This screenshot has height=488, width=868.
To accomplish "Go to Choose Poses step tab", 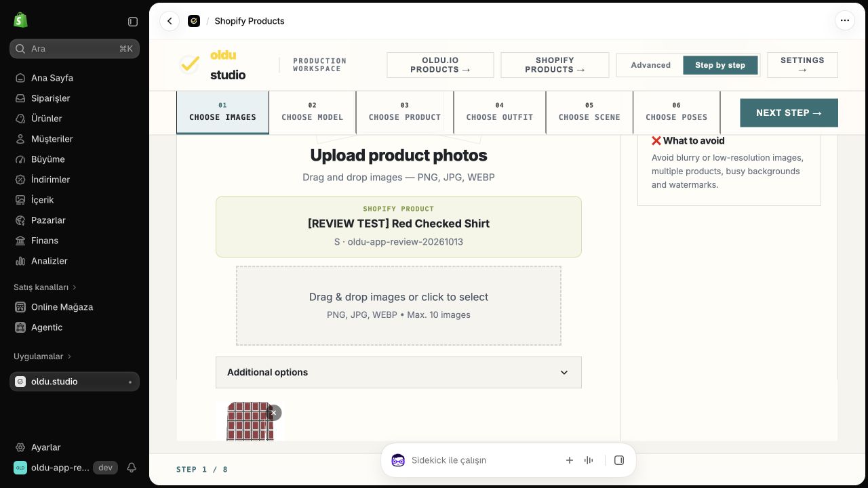I will (676, 112).
